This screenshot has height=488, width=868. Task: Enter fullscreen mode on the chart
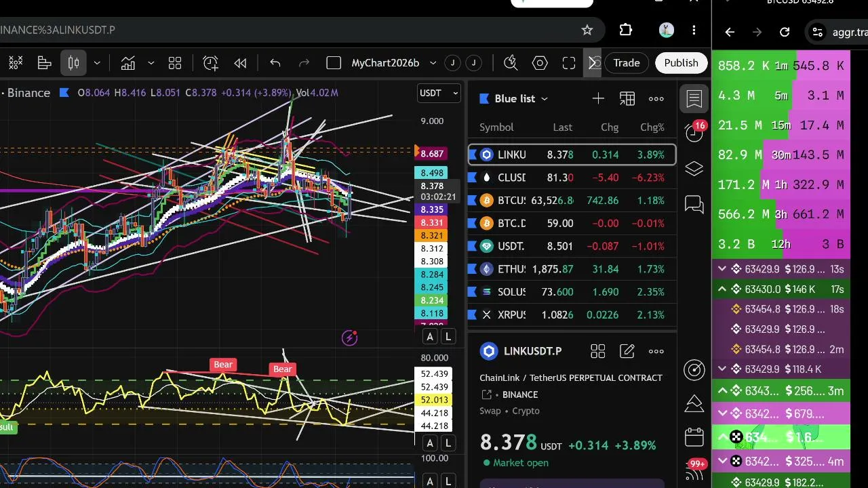point(569,63)
